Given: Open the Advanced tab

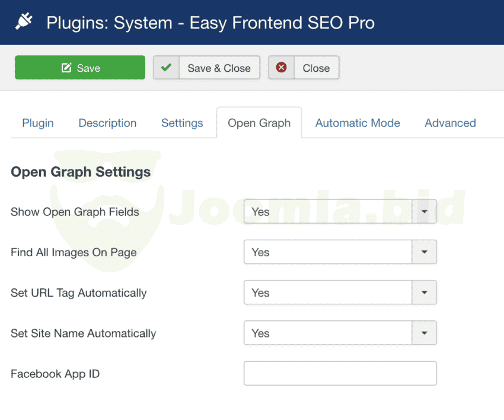Looking at the screenshot, I should (450, 123).
